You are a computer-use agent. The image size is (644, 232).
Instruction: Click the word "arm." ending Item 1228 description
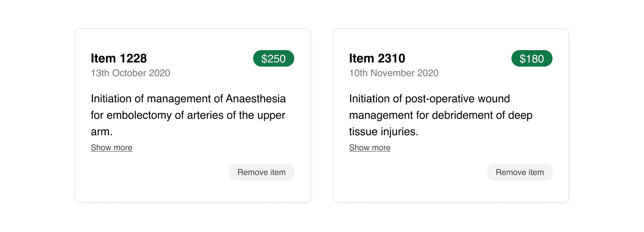click(101, 132)
